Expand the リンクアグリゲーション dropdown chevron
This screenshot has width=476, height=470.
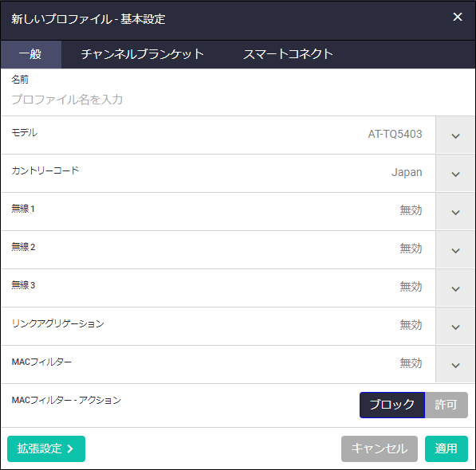(x=455, y=326)
